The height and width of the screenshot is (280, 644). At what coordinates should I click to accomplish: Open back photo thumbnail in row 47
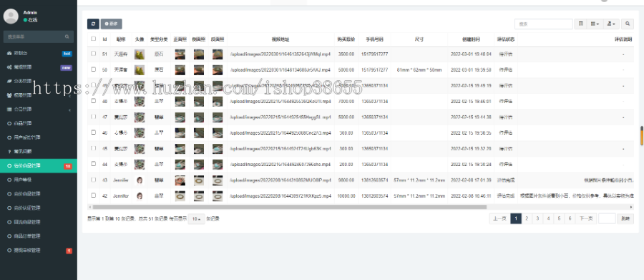point(218,117)
